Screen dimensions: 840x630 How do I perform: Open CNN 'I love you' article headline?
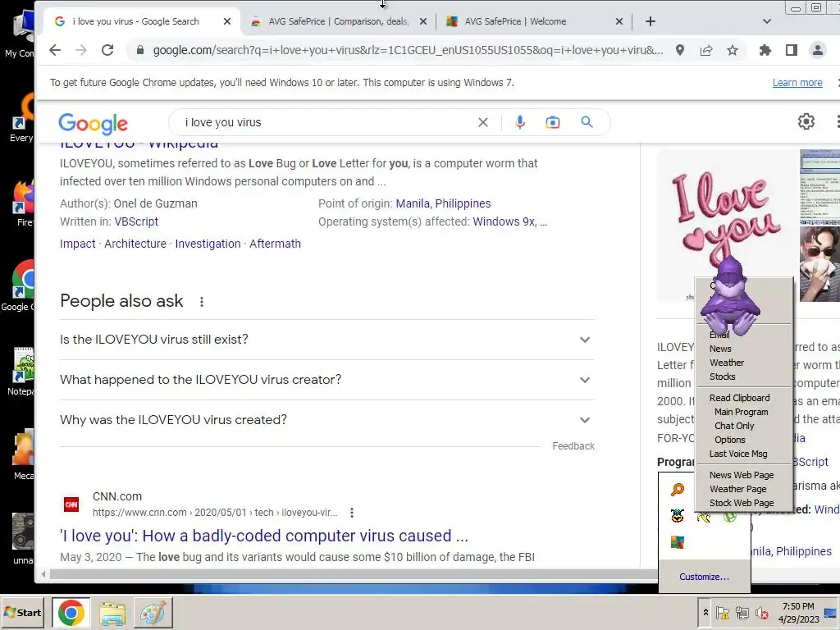pos(264,536)
